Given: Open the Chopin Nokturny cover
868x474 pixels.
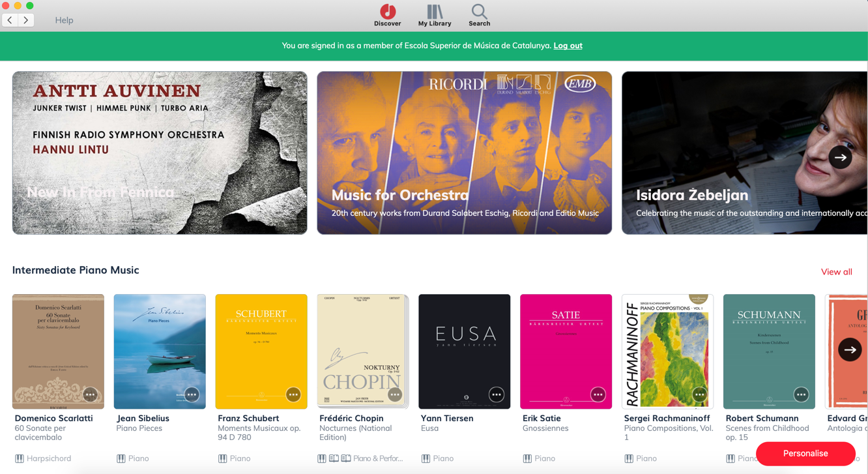Looking at the screenshot, I should pyautogui.click(x=362, y=351).
